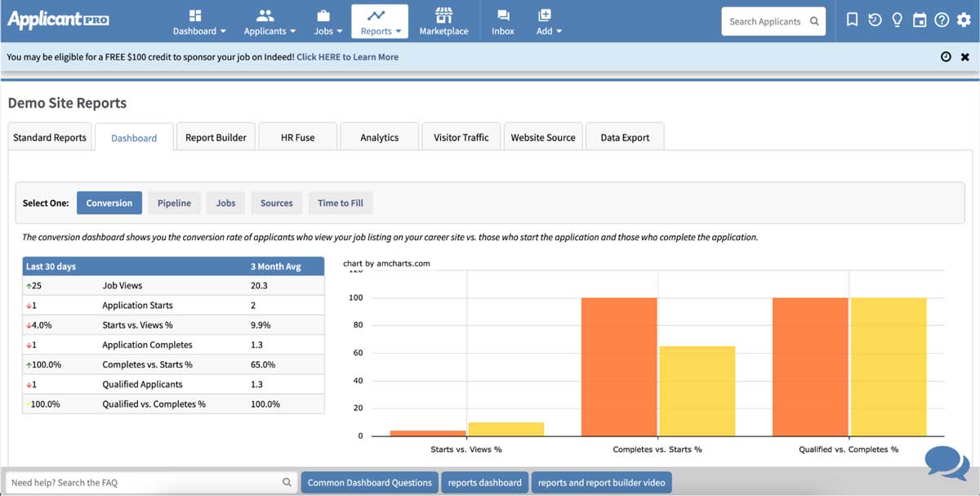Open the bookmark icon in the top bar
This screenshot has height=496, width=980.
point(852,20)
